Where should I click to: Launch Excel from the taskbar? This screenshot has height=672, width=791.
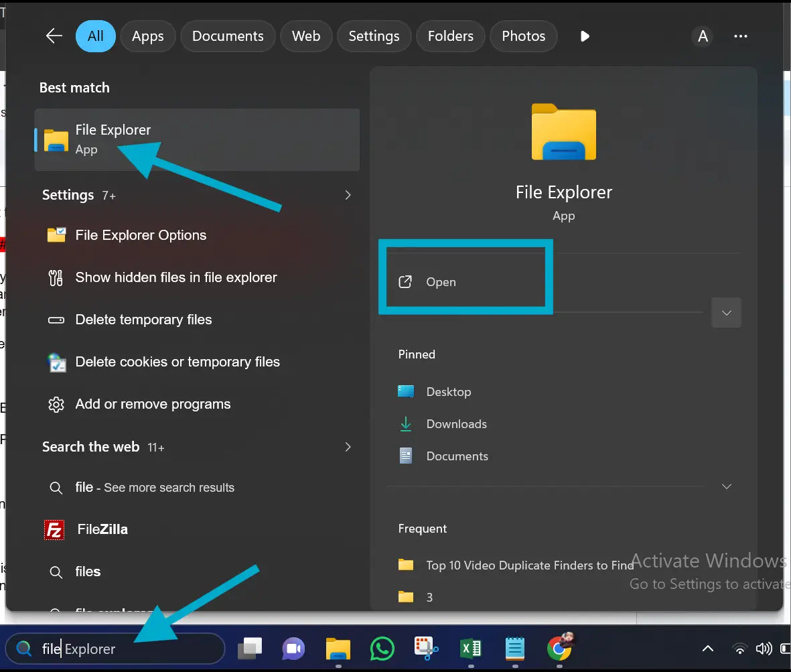click(x=470, y=649)
